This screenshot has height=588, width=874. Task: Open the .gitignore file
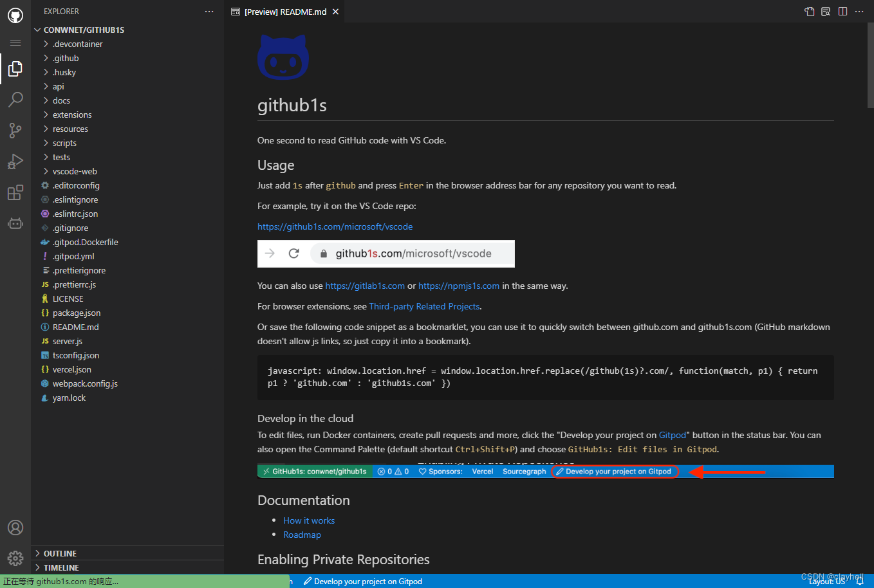click(127, 228)
